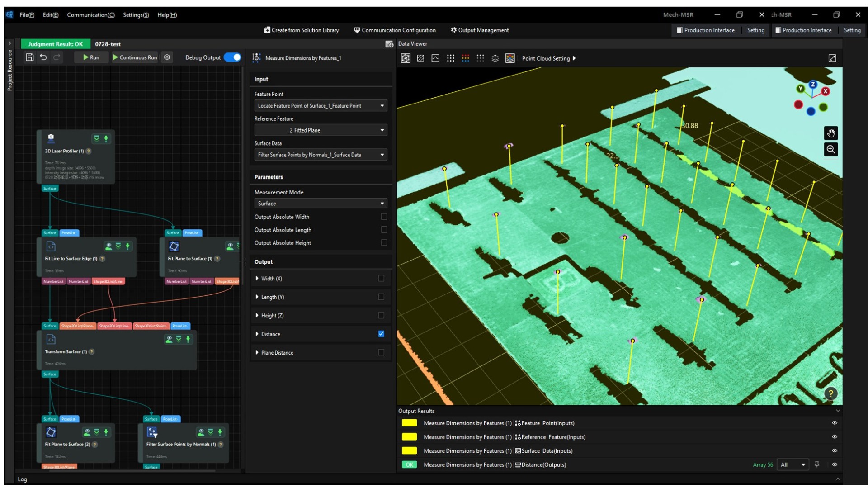868x488 pixels.
Task: Open the Measurement Mode dropdown
Action: pyautogui.click(x=321, y=204)
